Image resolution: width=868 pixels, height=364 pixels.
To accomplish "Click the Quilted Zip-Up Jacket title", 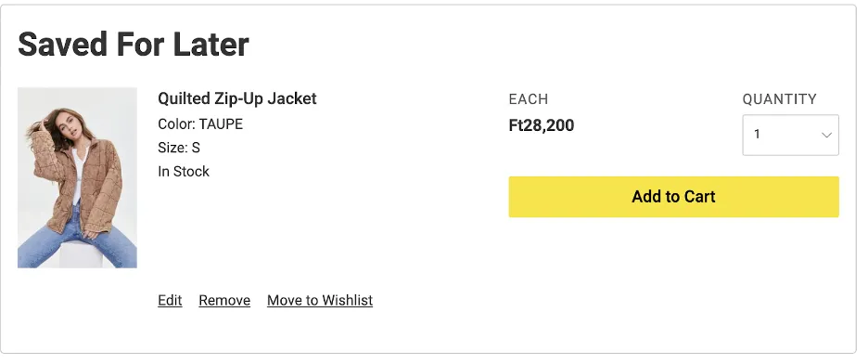I will [236, 98].
